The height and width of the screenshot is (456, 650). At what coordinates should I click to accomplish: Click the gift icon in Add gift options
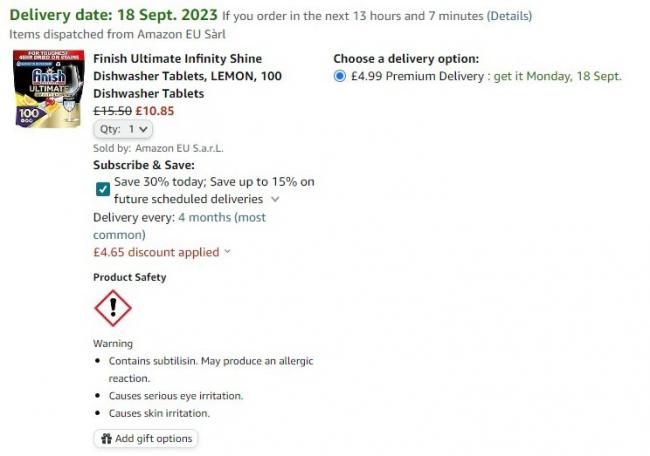(107, 438)
